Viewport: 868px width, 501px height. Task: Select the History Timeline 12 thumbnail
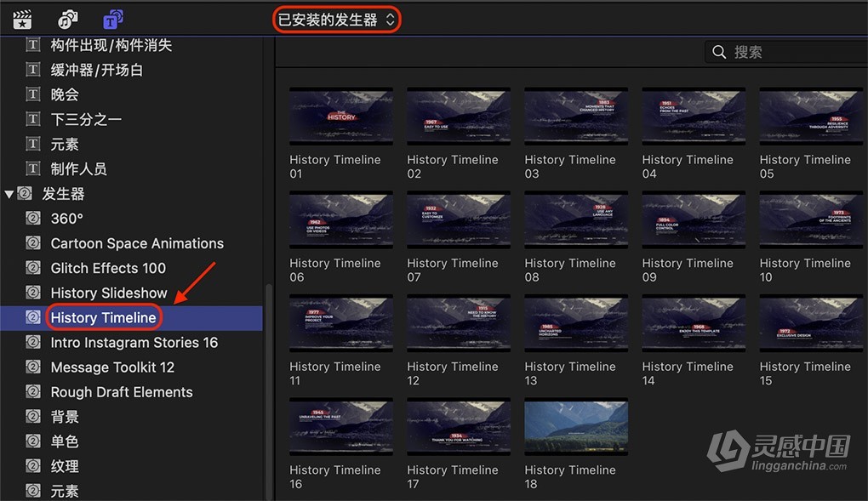[459, 323]
